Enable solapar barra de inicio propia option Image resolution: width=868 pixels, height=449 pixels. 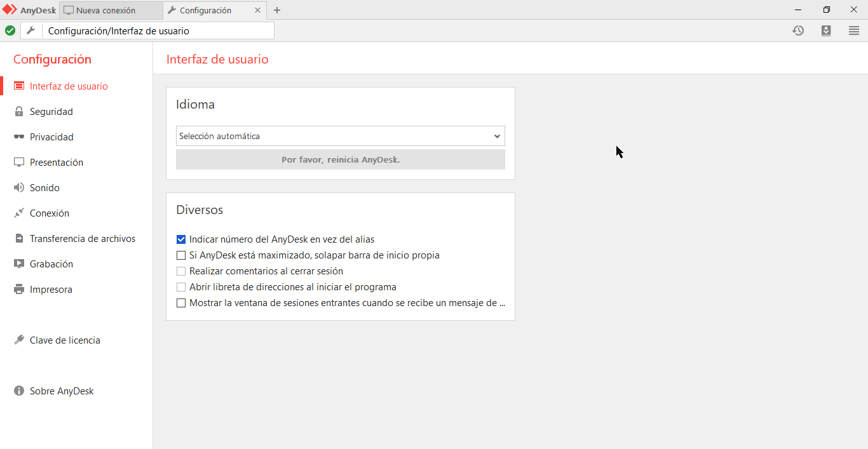pyautogui.click(x=181, y=255)
